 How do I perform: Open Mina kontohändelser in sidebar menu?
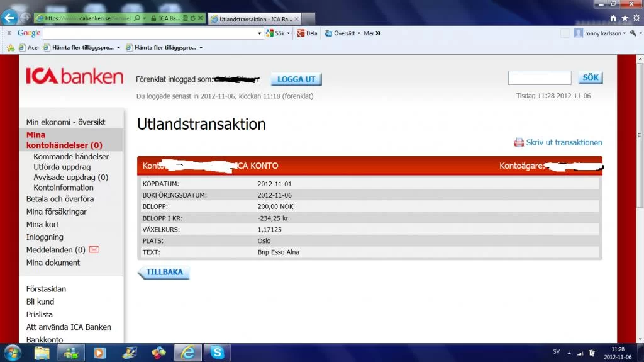[64, 140]
